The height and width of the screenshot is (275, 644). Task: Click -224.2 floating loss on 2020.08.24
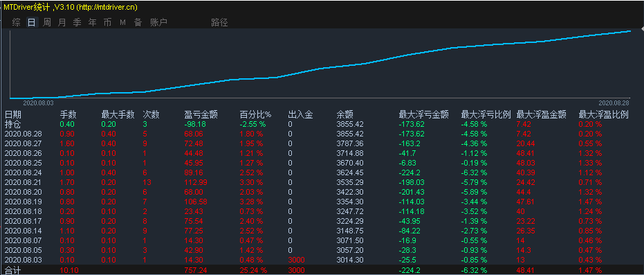[x=411, y=172]
